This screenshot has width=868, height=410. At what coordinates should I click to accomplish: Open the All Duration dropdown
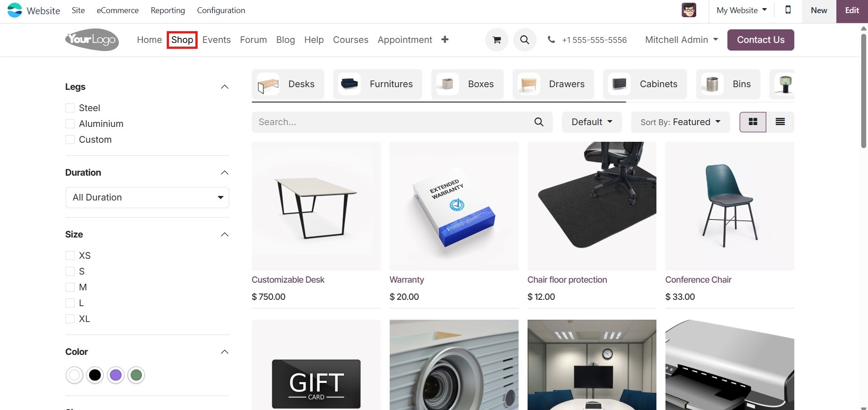point(147,197)
